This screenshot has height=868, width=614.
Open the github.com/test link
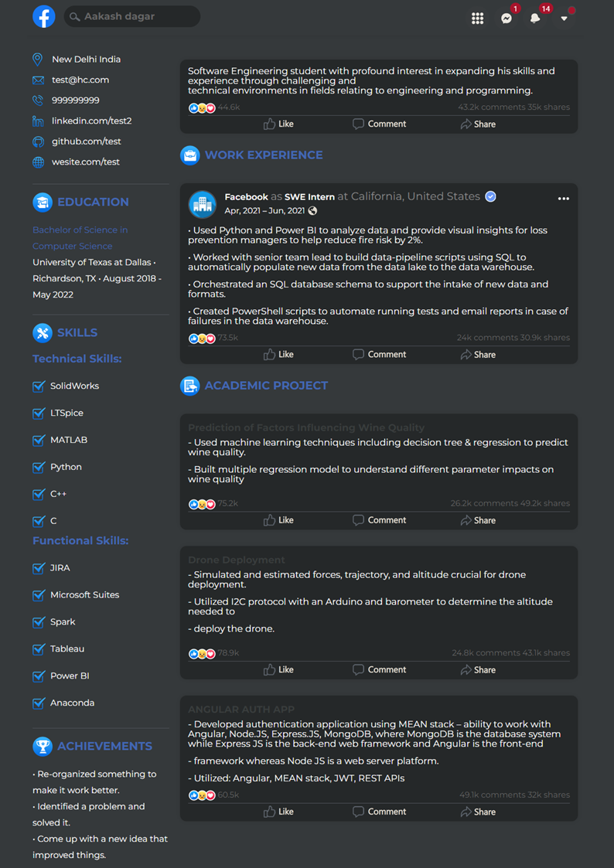tap(87, 141)
